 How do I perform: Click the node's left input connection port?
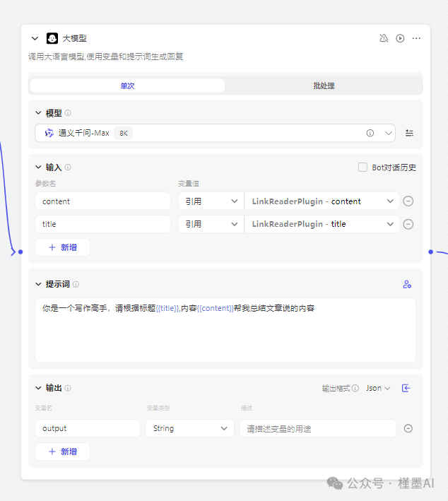tap(20, 252)
